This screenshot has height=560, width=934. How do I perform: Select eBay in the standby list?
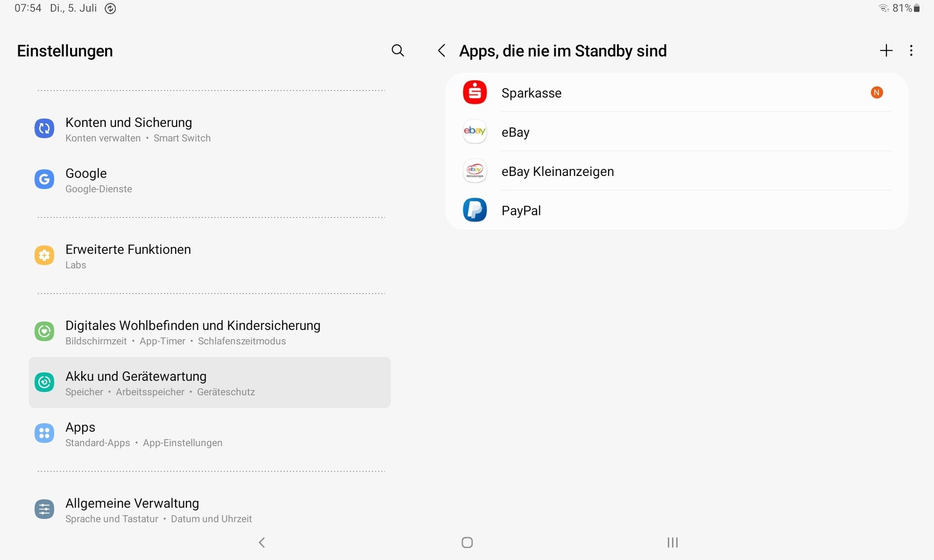click(677, 132)
